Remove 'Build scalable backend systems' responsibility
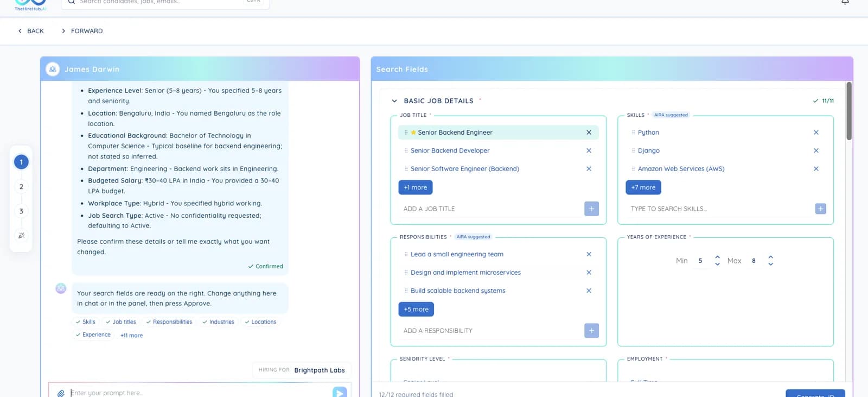Viewport: 868px width, 397px height. 589,291
